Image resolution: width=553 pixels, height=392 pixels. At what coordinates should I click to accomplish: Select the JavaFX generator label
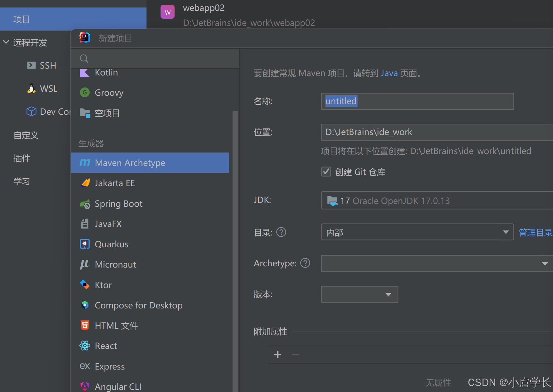[x=108, y=224]
